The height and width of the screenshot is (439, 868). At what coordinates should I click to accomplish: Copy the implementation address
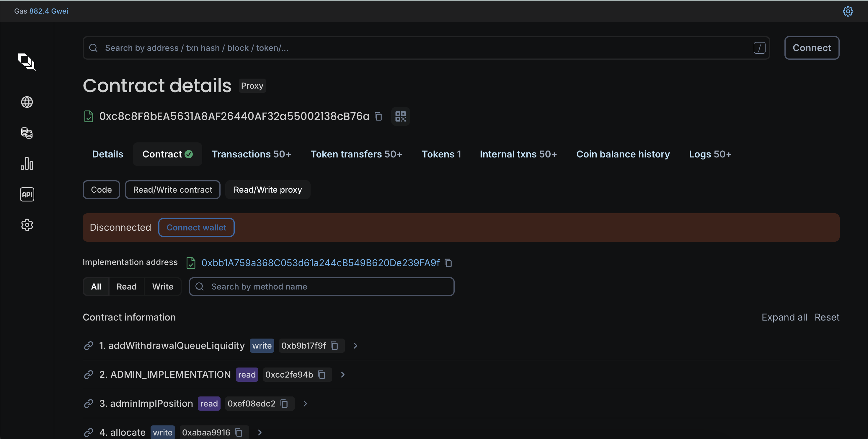tap(448, 263)
